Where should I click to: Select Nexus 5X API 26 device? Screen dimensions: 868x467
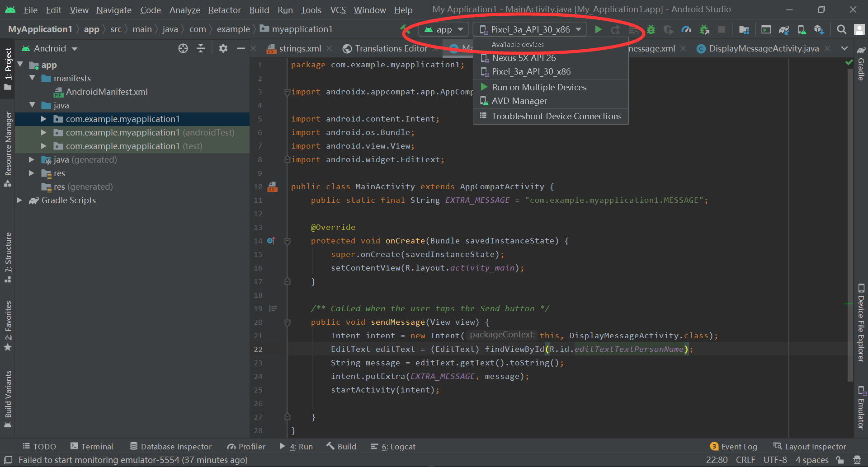pyautogui.click(x=551, y=58)
